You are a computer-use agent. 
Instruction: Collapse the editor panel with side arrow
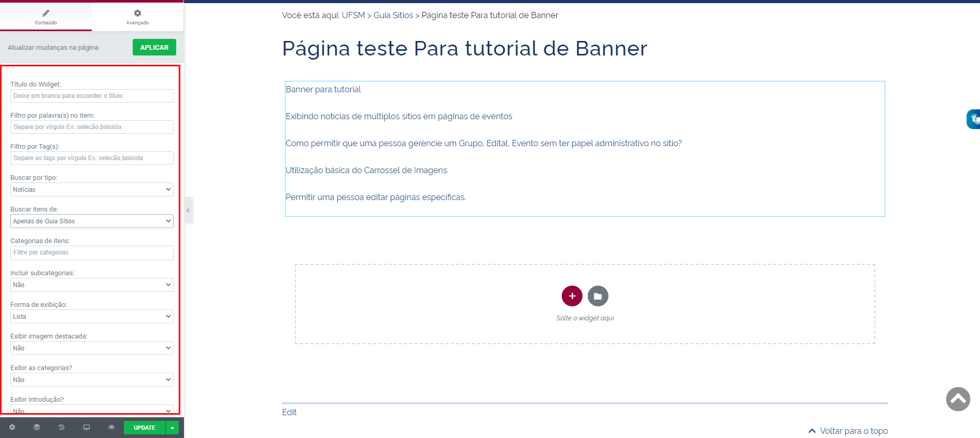188,210
